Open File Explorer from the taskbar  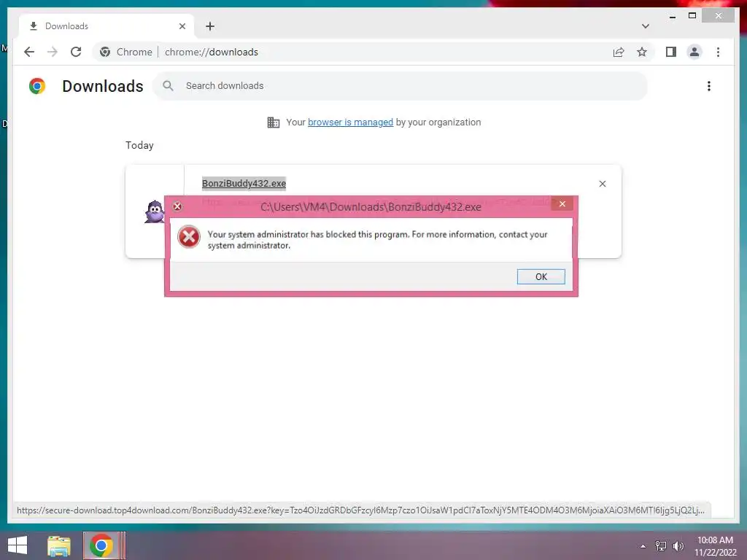(59, 545)
